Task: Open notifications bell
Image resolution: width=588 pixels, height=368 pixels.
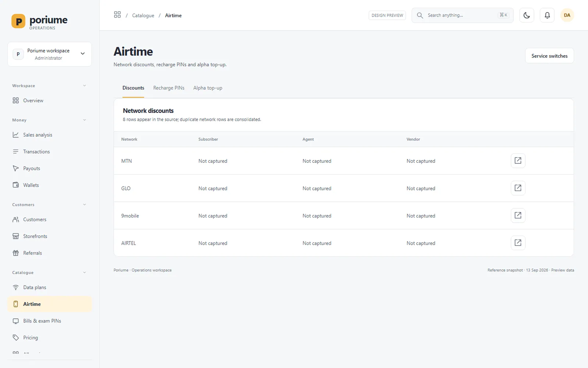Action: point(547,15)
